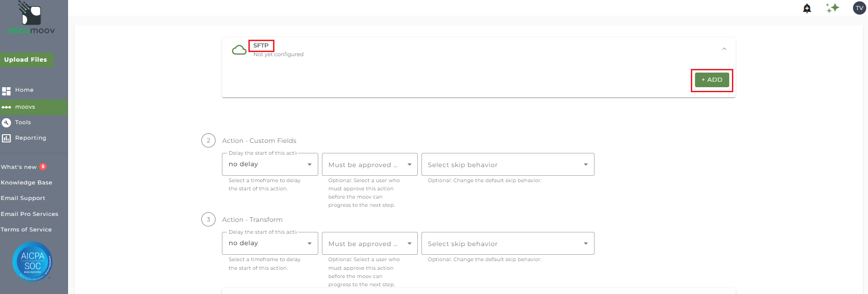This screenshot has width=868, height=294.
Task: Click the notification bell icon
Action: click(807, 8)
